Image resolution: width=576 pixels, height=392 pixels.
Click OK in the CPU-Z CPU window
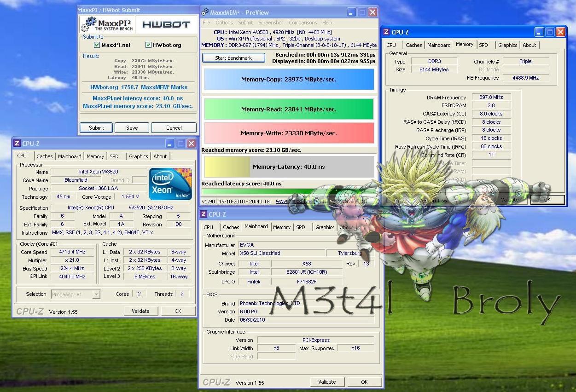(x=178, y=311)
